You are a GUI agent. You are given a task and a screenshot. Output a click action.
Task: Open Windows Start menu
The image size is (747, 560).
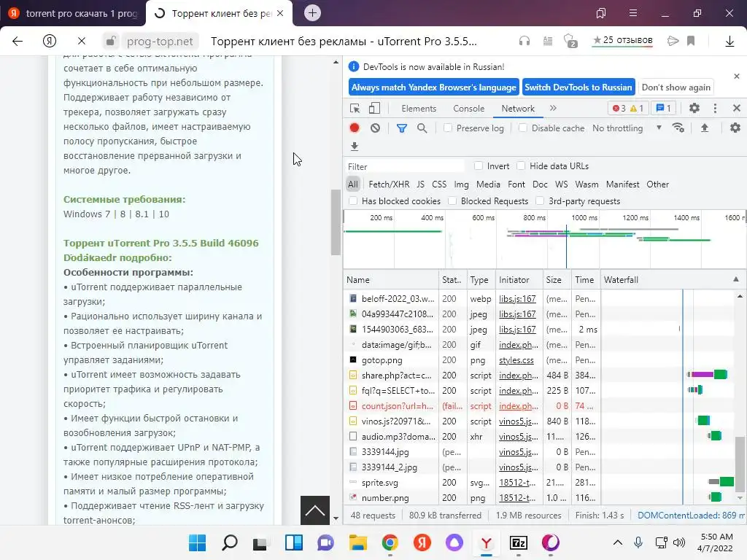(x=197, y=542)
